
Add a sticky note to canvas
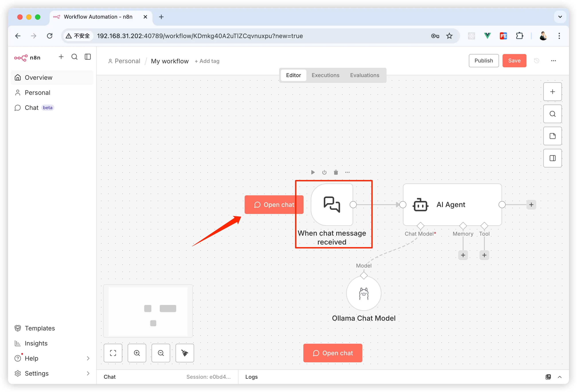coord(552,136)
